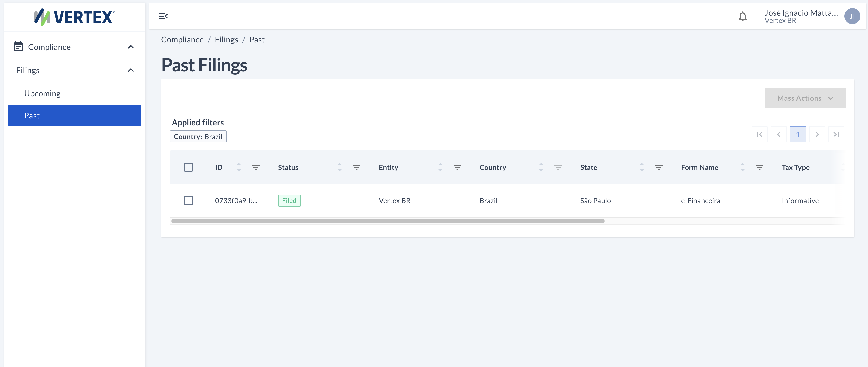The height and width of the screenshot is (367, 868).
Task: Sort table by Status column arrows
Action: pyautogui.click(x=339, y=167)
